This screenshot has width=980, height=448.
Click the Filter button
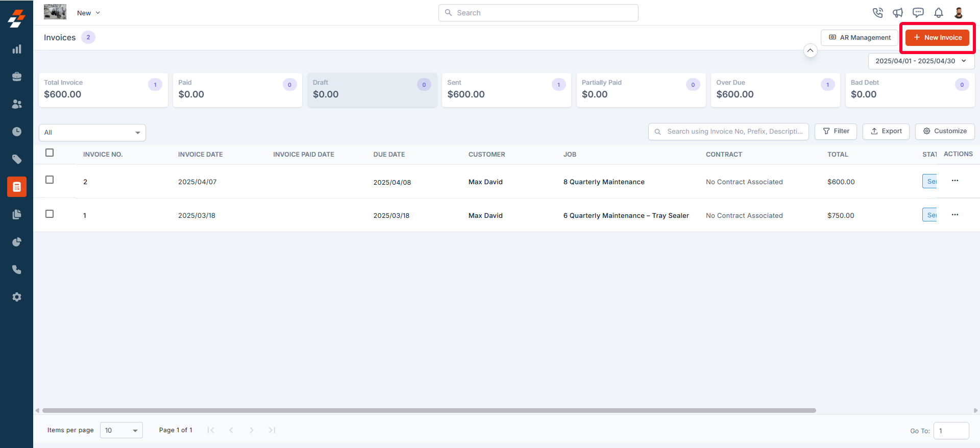click(836, 131)
